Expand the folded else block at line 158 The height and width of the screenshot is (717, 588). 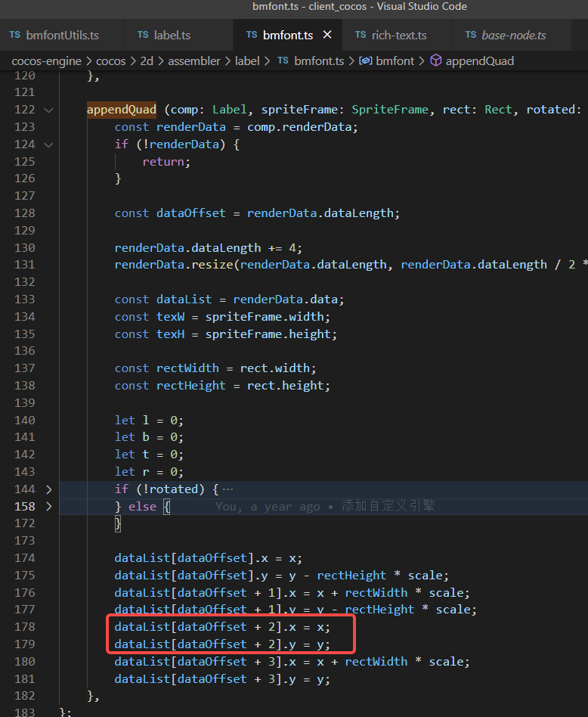point(49,507)
